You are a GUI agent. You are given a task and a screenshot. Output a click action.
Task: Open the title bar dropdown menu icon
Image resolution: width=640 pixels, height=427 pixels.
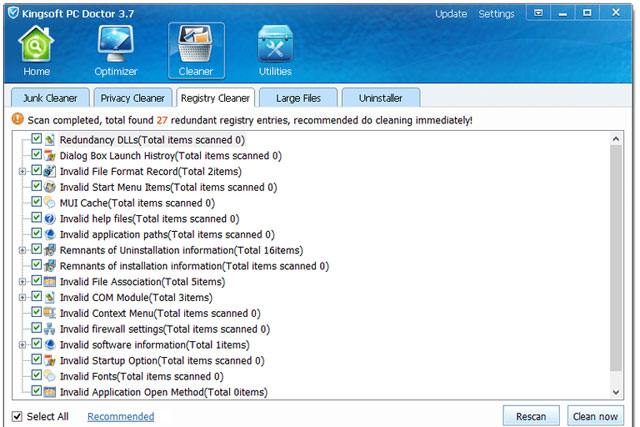point(538,13)
